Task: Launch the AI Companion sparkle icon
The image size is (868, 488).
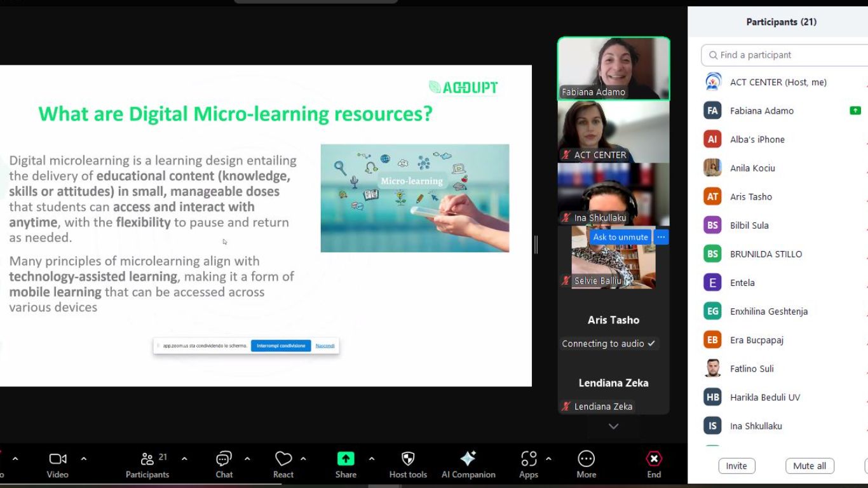Action: click(x=468, y=459)
